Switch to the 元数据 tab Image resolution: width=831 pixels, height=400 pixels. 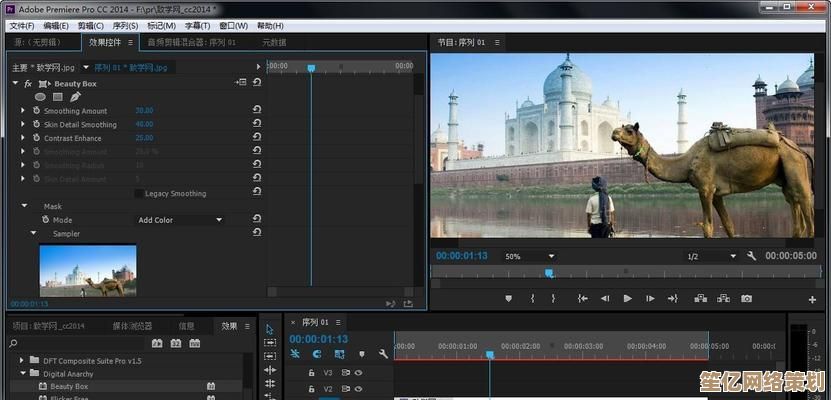[x=274, y=43]
